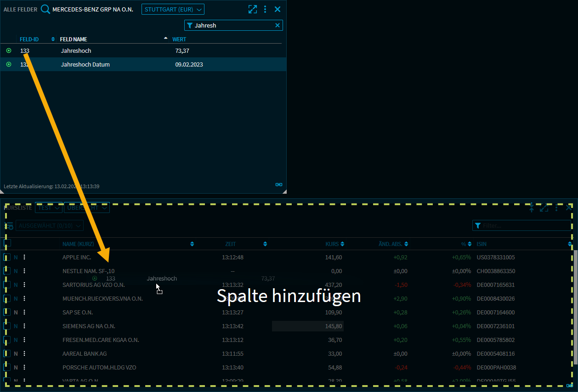Open the Ausgewählt (0/10) dropdown

pyautogui.click(x=50, y=226)
